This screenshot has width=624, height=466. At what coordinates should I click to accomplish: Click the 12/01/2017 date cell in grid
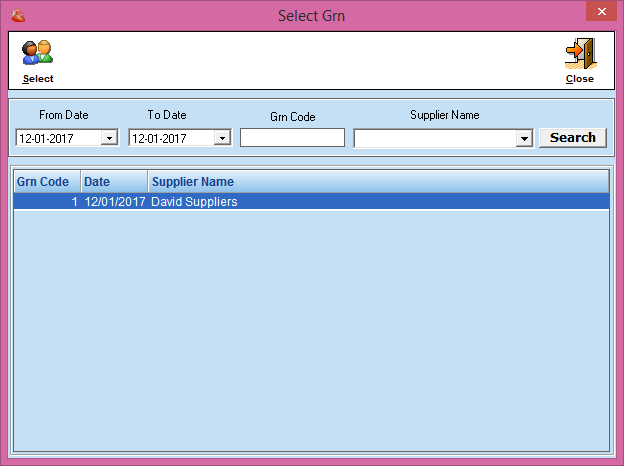(114, 202)
